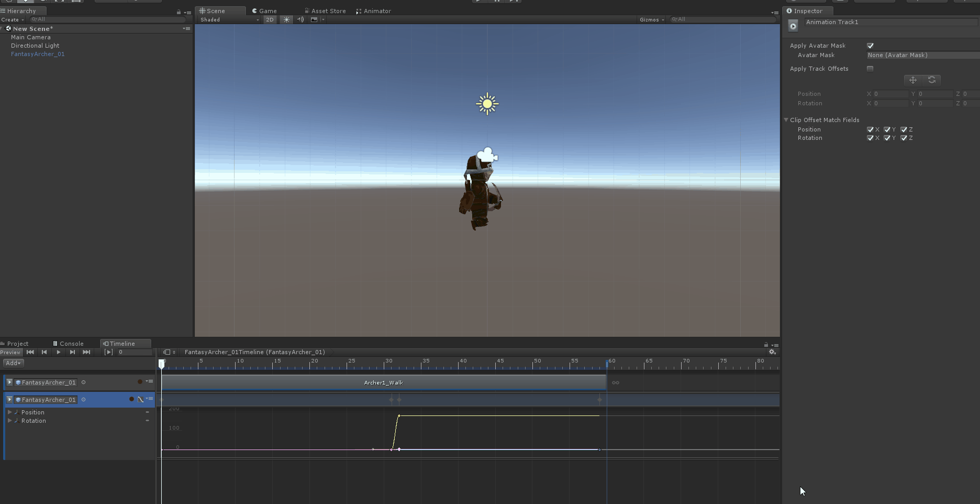Collapse the Clip Offset Match Fields section
The width and height of the screenshot is (980, 504).
786,119
